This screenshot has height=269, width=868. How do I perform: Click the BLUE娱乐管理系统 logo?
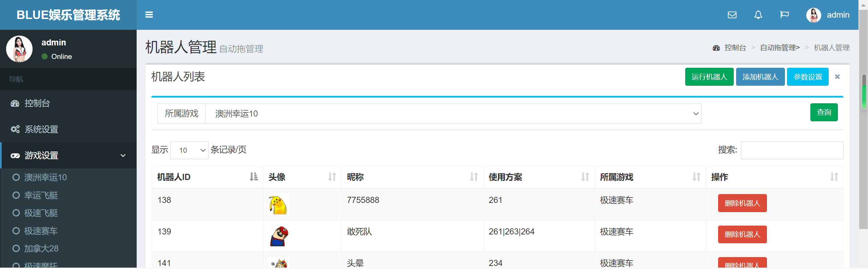tap(68, 15)
